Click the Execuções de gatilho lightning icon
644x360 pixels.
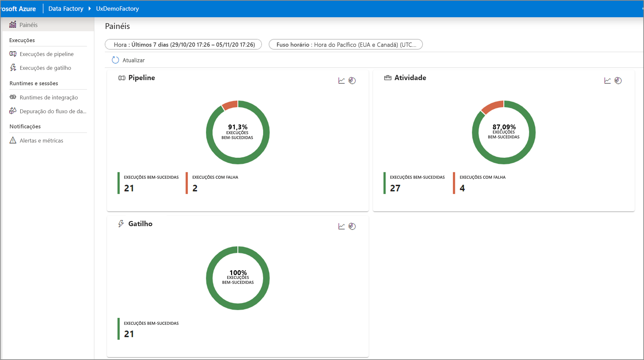(x=13, y=68)
